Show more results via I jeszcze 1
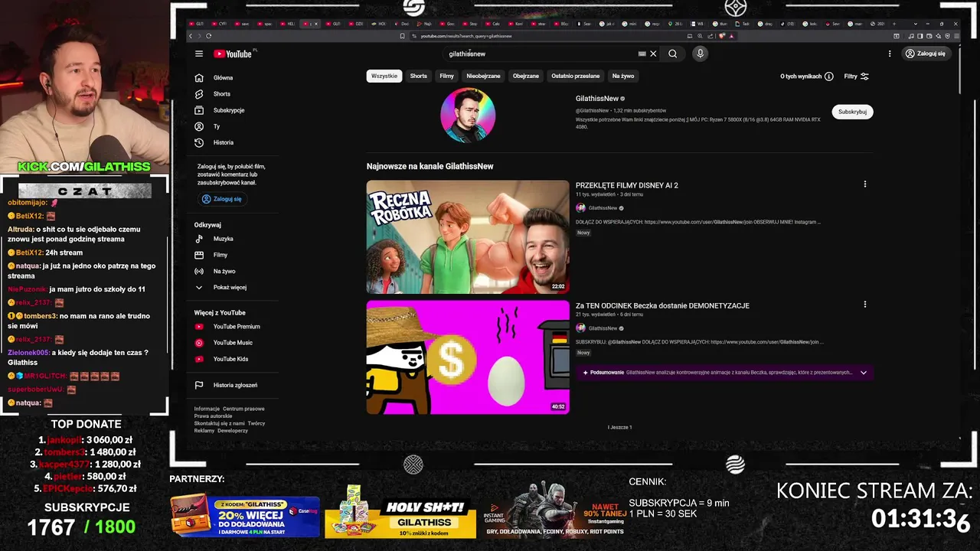Viewport: 980px width, 551px height. tap(620, 427)
